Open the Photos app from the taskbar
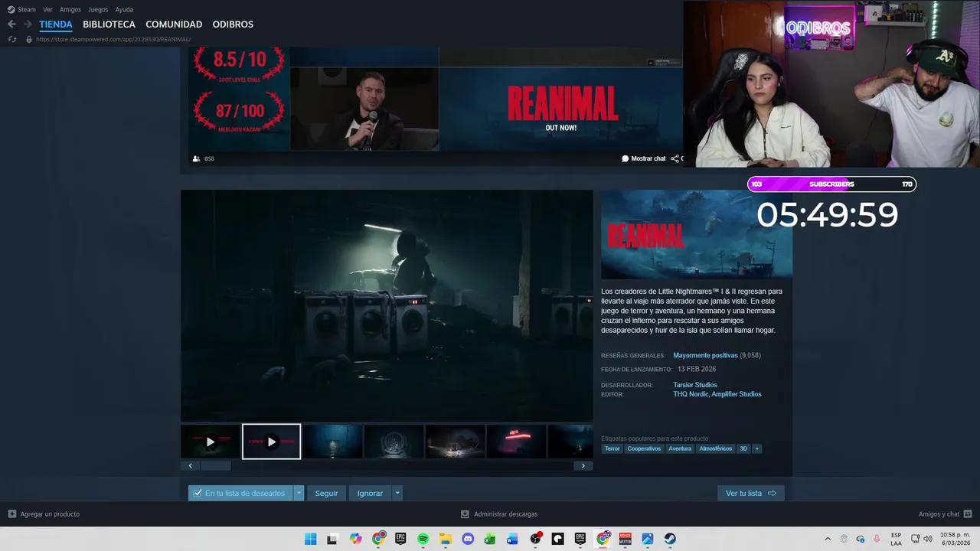980x551 pixels. 648,539
